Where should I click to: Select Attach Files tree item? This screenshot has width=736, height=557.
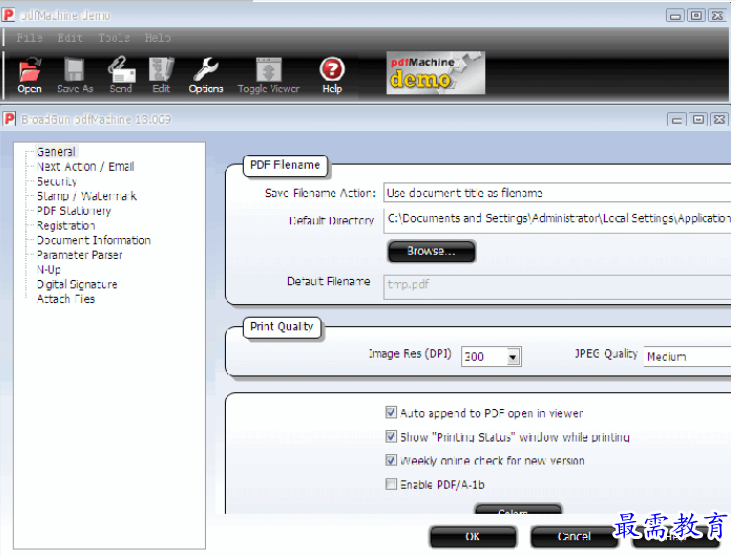(x=66, y=299)
